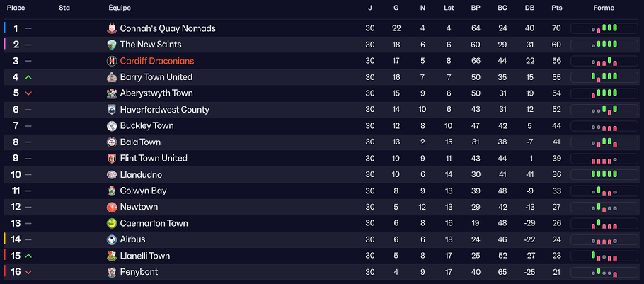644x284 pixels.
Task: Click Caernarfon Town yellow crest icon
Action: coord(112,223)
